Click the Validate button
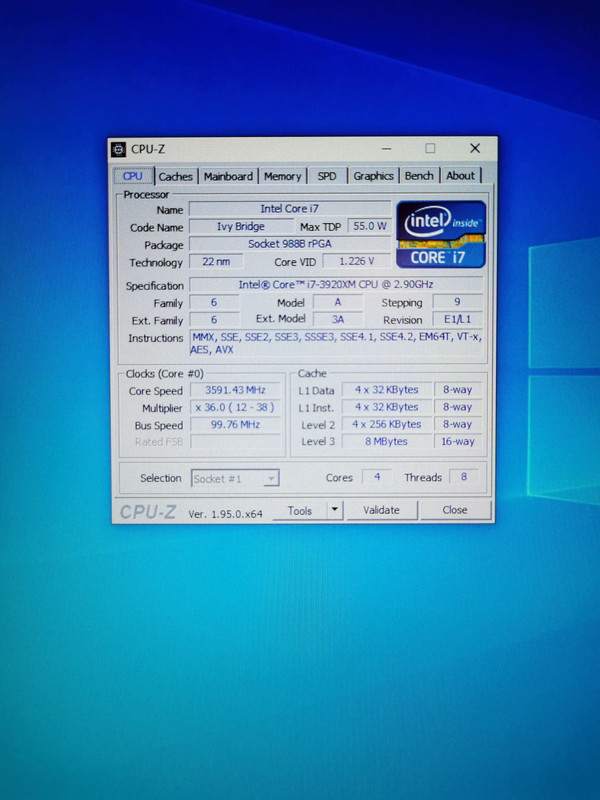Screen dimensions: 600x800 pos(382,510)
